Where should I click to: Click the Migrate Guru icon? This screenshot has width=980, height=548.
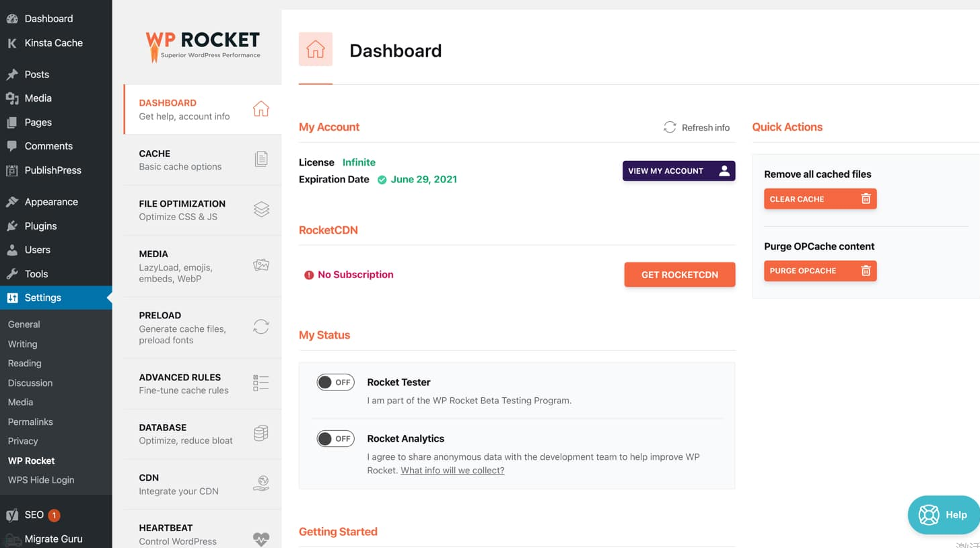pos(12,539)
